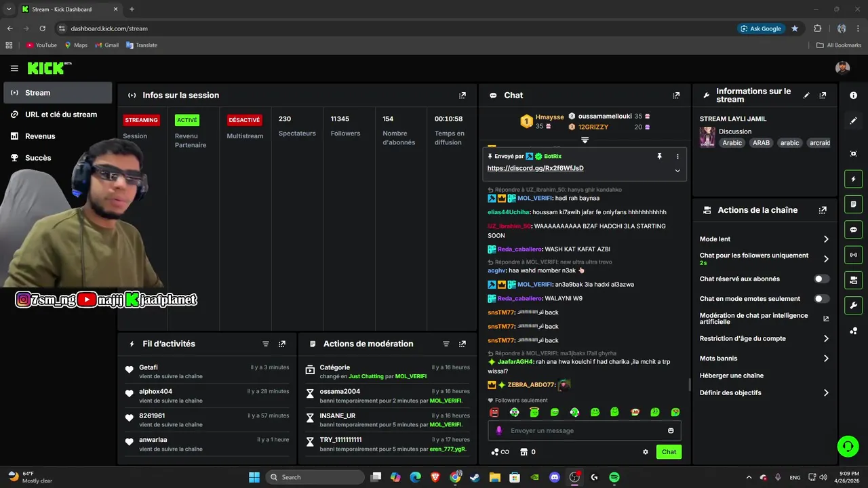Image resolution: width=868 pixels, height=488 pixels.
Task: Click the Ask Google button in the address bar
Action: pyautogui.click(x=761, y=28)
